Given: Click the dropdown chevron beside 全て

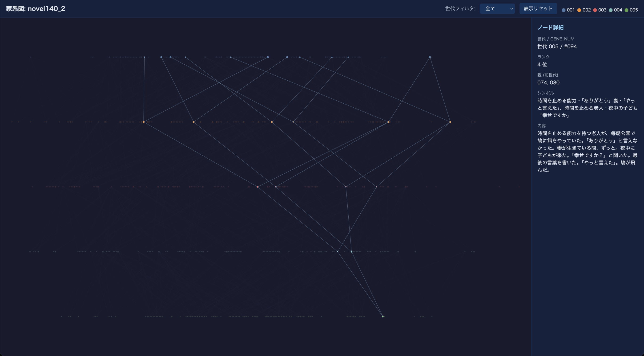Looking at the screenshot, I should click(x=511, y=9).
